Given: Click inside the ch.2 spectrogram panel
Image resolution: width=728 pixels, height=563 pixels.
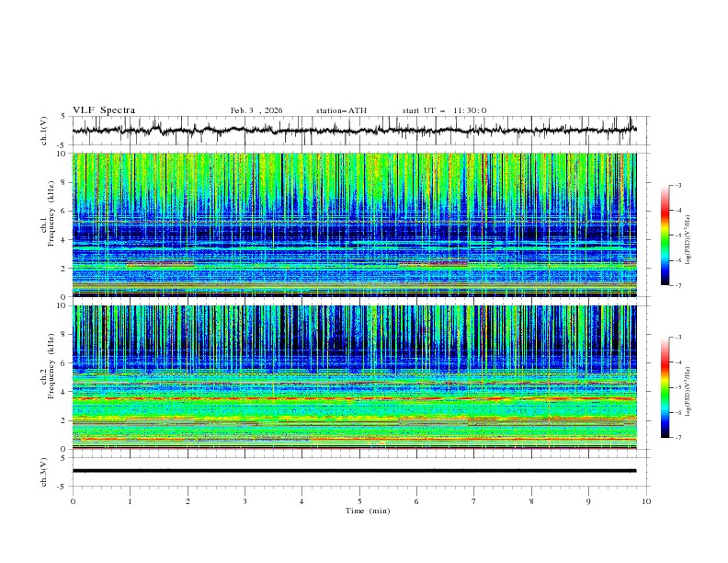Looking at the screenshot, I should (354, 377).
